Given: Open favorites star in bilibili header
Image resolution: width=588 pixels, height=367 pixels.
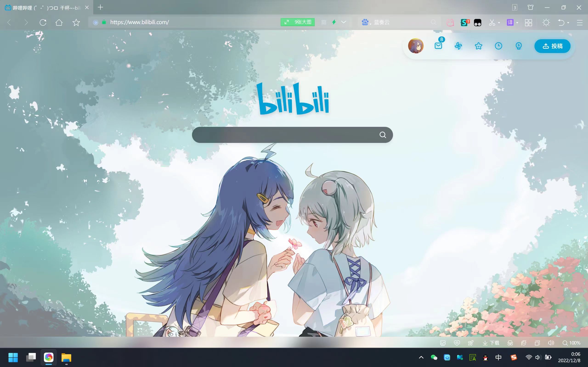Looking at the screenshot, I should [x=478, y=46].
